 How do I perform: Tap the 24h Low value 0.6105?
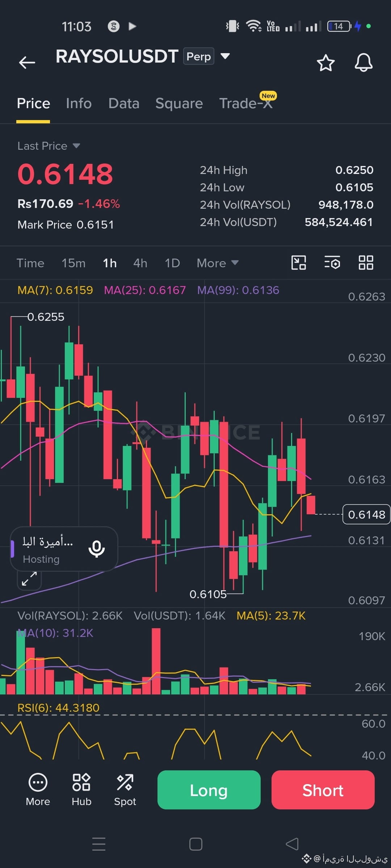pos(354,187)
